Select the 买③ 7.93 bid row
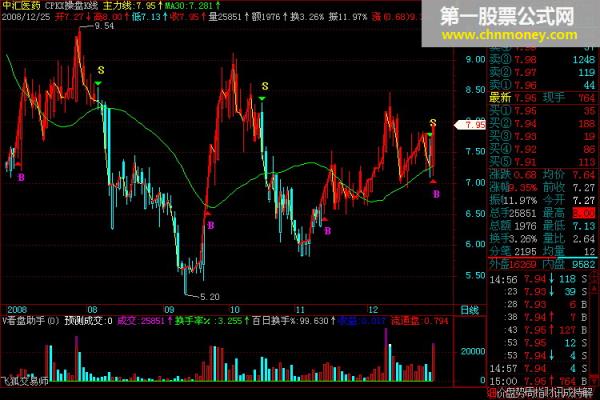Viewport: 600px width, 400px height. point(543,136)
